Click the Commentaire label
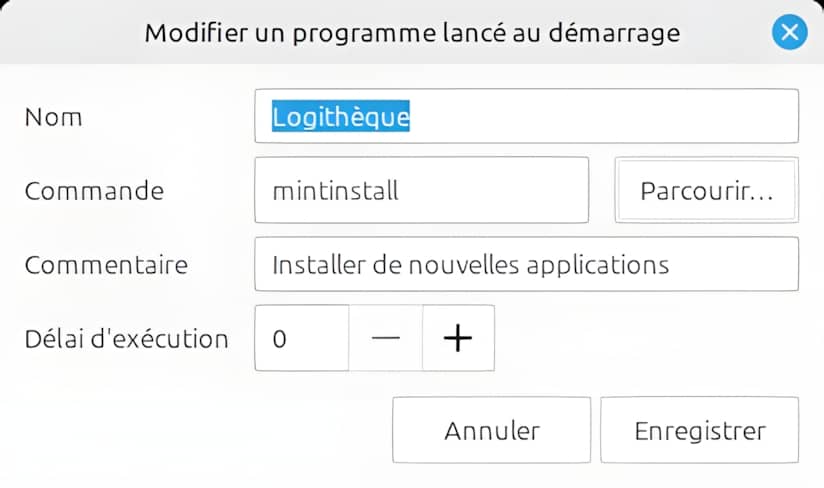The height and width of the screenshot is (488, 824). [106, 265]
